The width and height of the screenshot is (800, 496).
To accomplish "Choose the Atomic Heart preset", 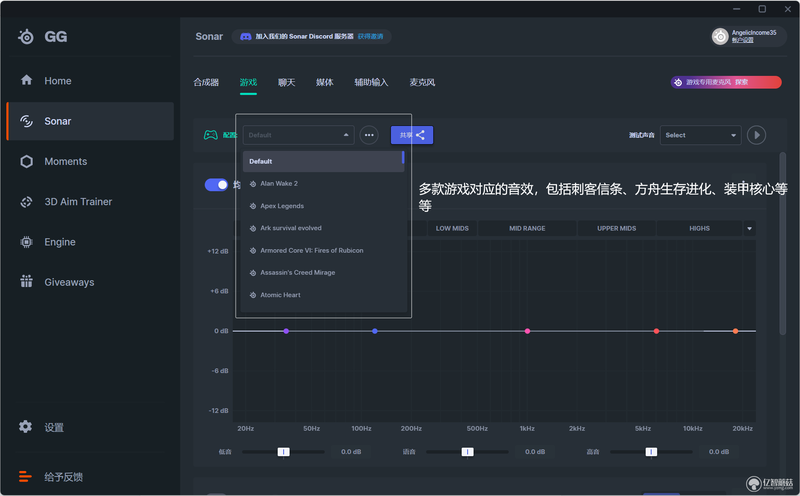I will (x=323, y=295).
